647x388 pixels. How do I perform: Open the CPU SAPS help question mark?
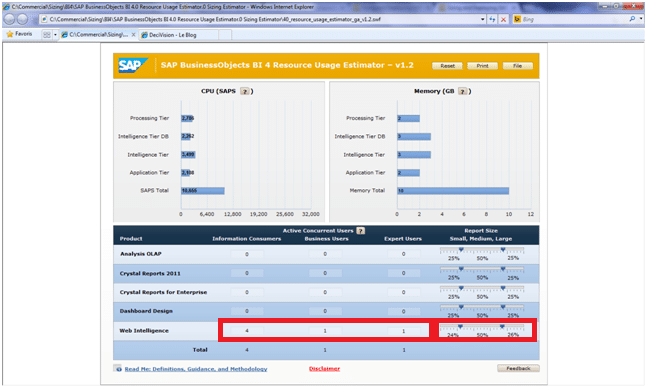click(x=245, y=91)
